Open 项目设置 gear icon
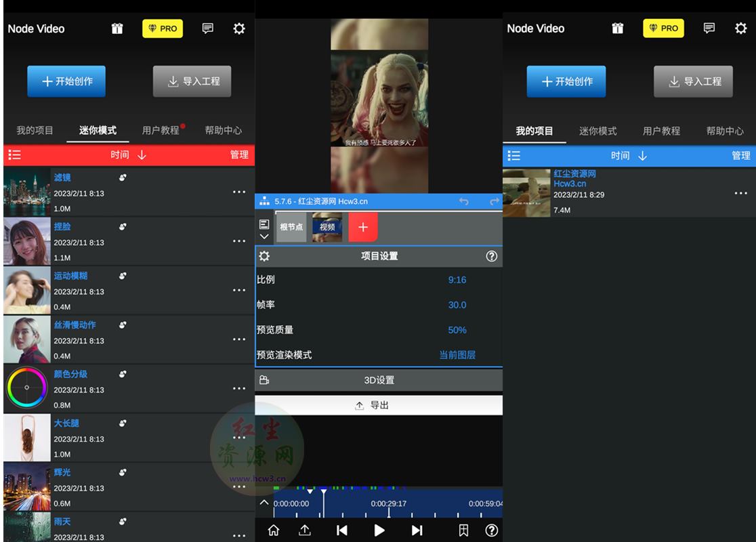The image size is (756, 542). (x=264, y=256)
